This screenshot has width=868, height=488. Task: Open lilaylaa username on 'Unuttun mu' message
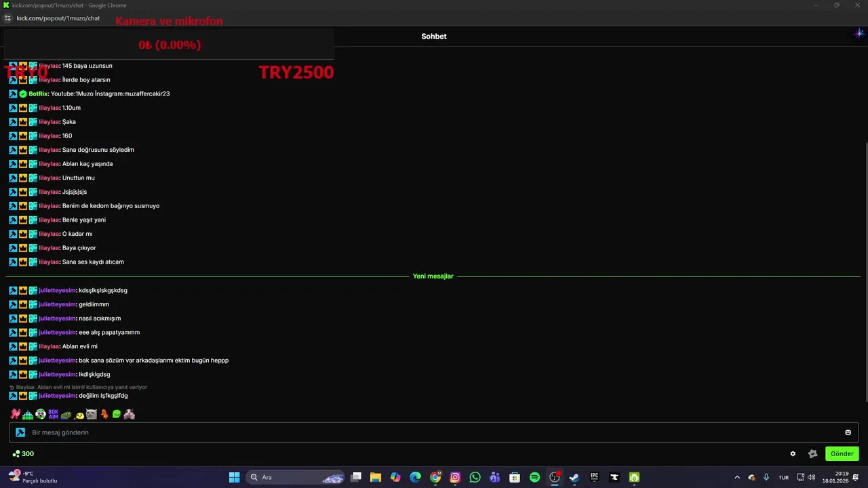(x=50, y=178)
